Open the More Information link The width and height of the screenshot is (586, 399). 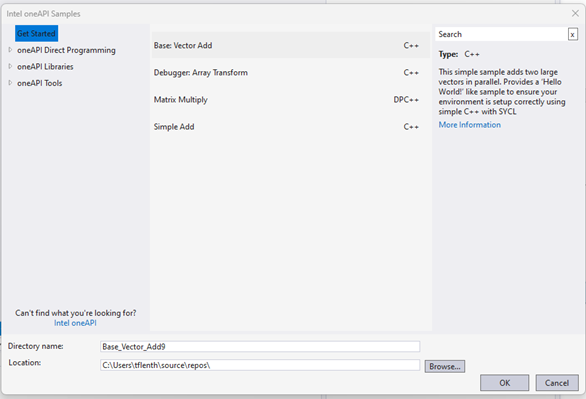[470, 125]
